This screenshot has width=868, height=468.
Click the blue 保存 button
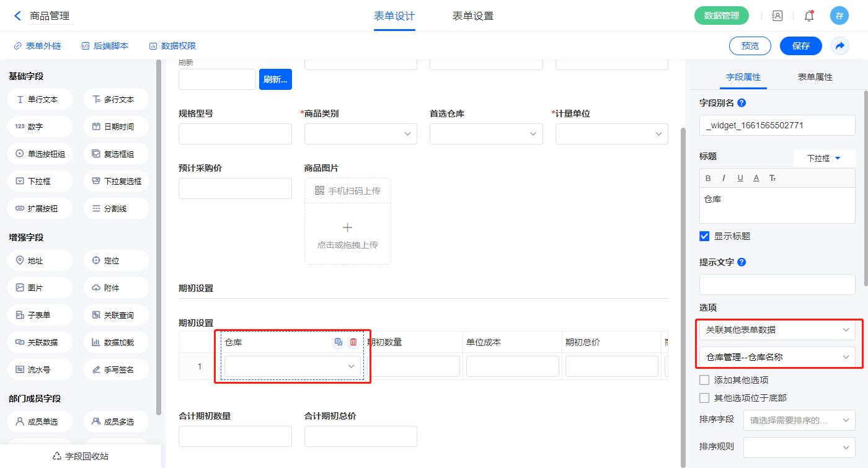point(800,46)
